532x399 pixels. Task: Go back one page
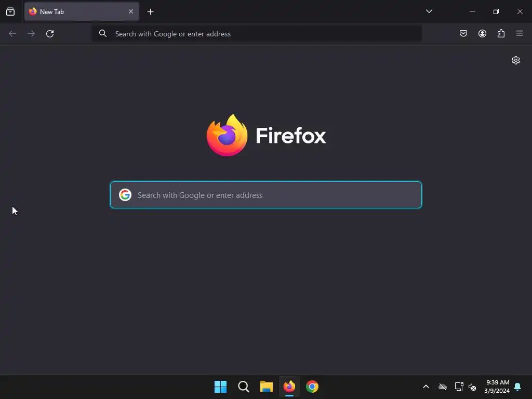12,34
